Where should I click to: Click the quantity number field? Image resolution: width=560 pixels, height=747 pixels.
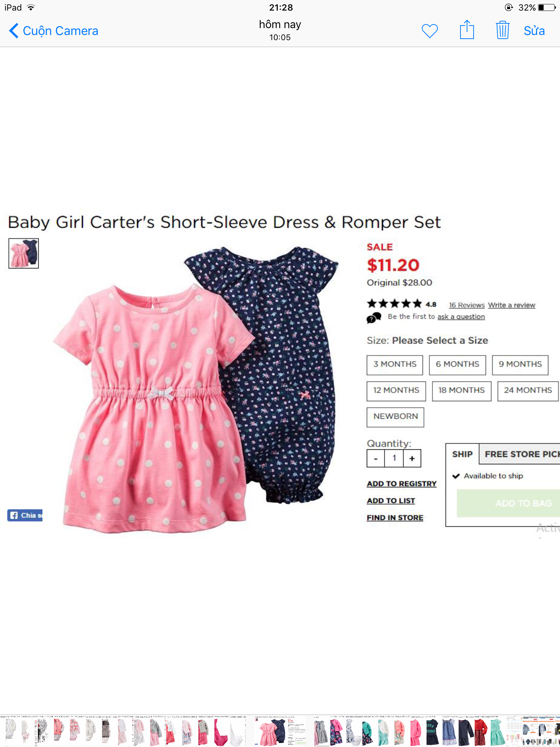[x=394, y=458]
